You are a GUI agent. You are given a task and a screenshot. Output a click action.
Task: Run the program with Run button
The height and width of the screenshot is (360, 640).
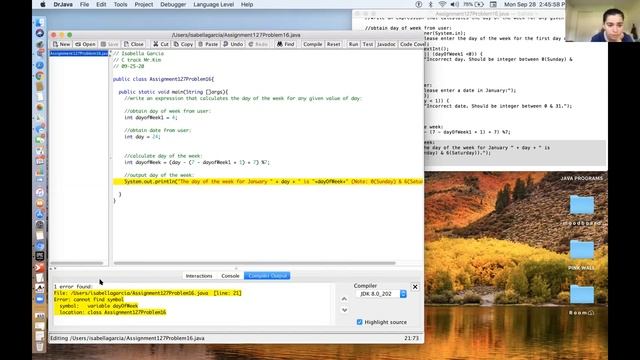click(x=353, y=44)
